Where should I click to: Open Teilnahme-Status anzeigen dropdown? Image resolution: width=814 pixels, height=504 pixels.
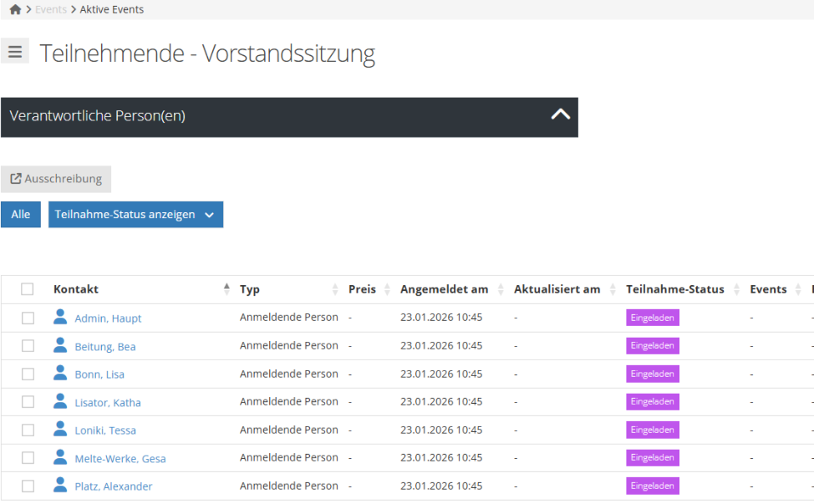(135, 215)
